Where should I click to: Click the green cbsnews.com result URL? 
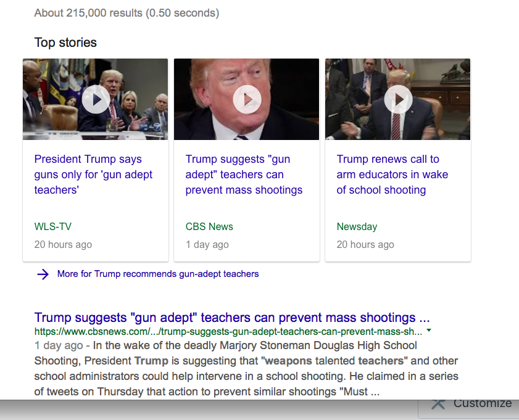point(228,331)
